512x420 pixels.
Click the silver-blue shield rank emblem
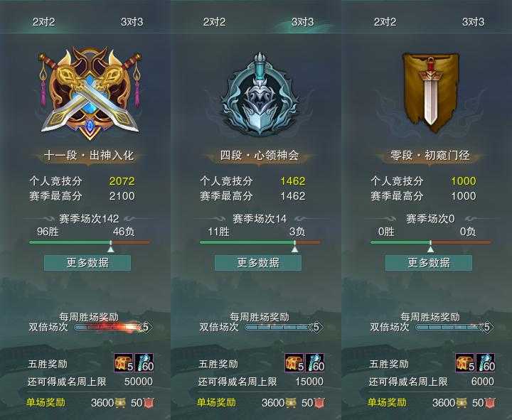pyautogui.click(x=260, y=95)
